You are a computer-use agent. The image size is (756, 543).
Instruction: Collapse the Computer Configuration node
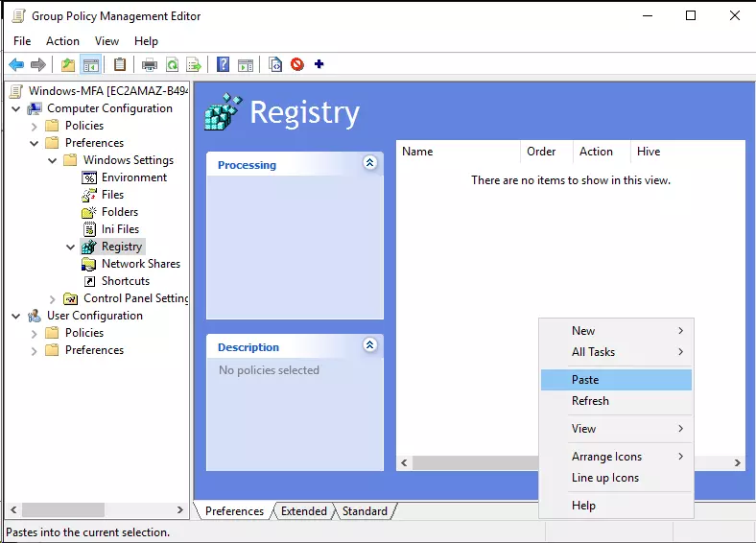pos(16,109)
